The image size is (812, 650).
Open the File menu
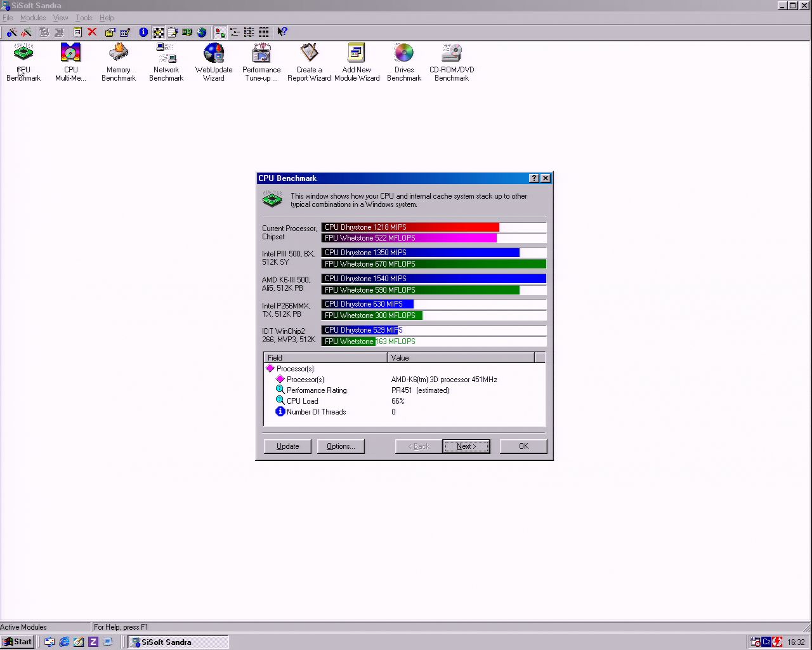coord(8,18)
